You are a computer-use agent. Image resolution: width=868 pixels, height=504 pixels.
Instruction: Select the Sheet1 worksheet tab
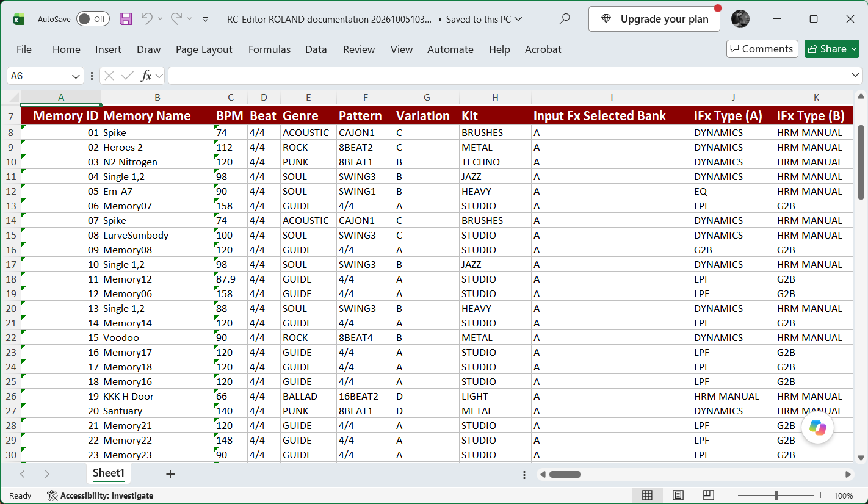click(x=109, y=473)
